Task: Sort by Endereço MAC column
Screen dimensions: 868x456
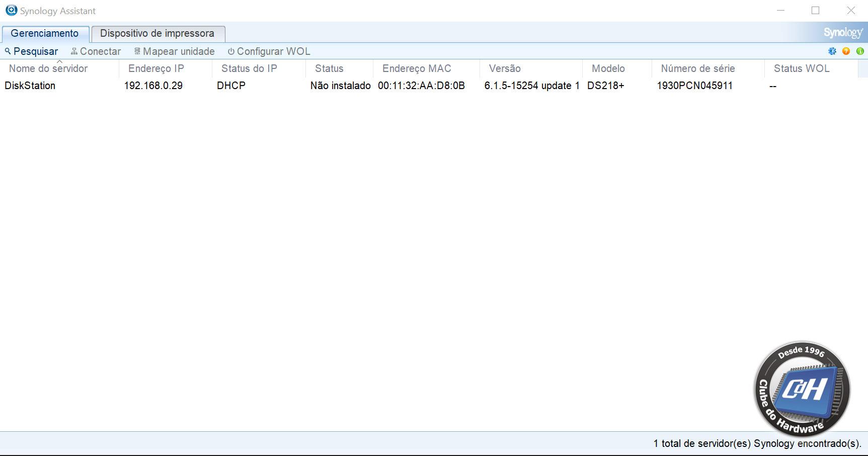Action: pos(426,68)
